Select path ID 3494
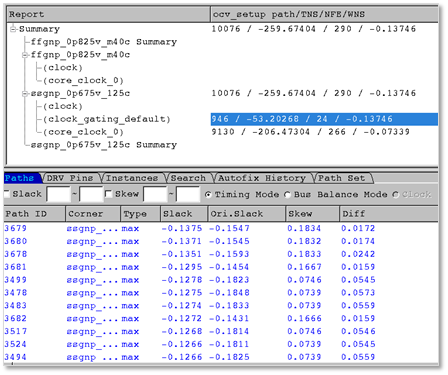The height and width of the screenshot is (375, 448). [x=15, y=357]
